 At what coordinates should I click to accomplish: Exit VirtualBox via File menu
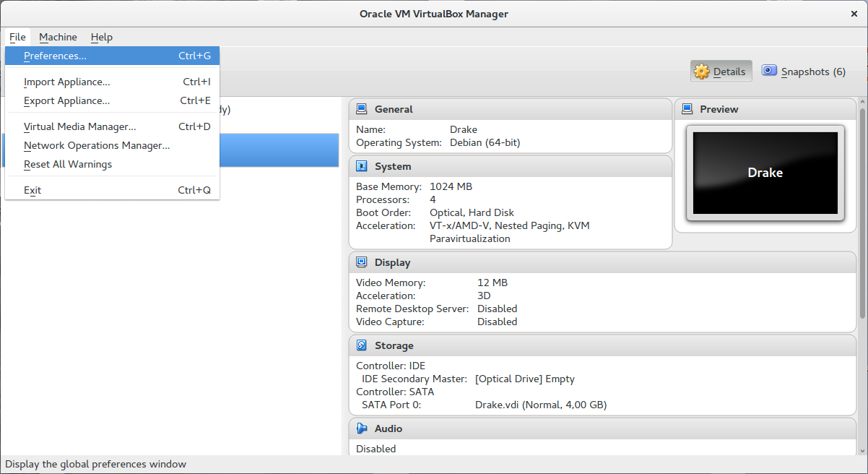112,190
